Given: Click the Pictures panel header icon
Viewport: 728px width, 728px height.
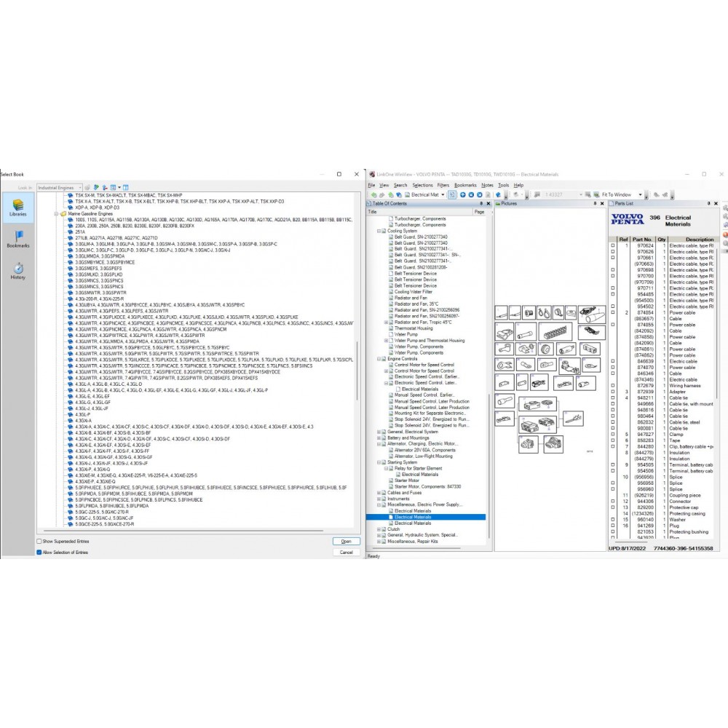Looking at the screenshot, I should pos(497,204).
